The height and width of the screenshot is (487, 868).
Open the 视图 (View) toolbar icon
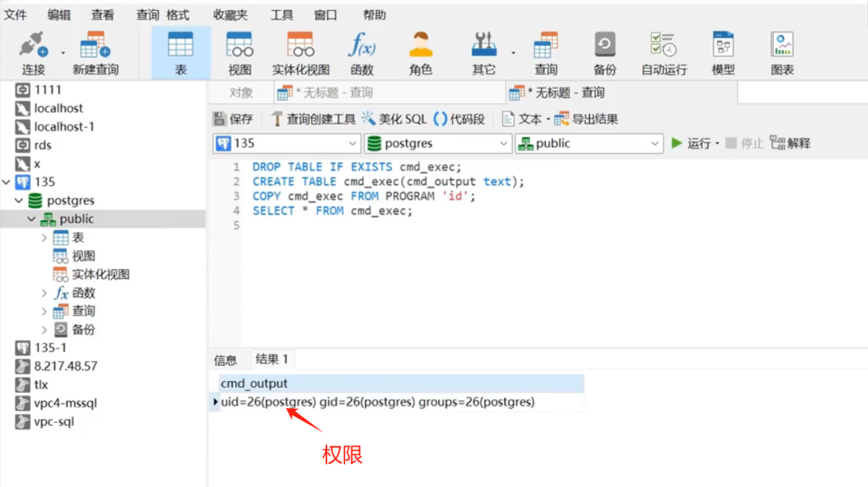click(240, 53)
